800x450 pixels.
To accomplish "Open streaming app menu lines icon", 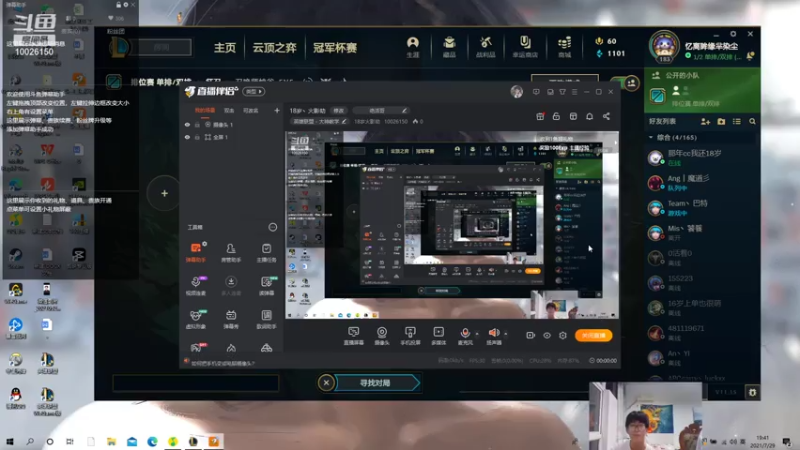I will [x=574, y=92].
